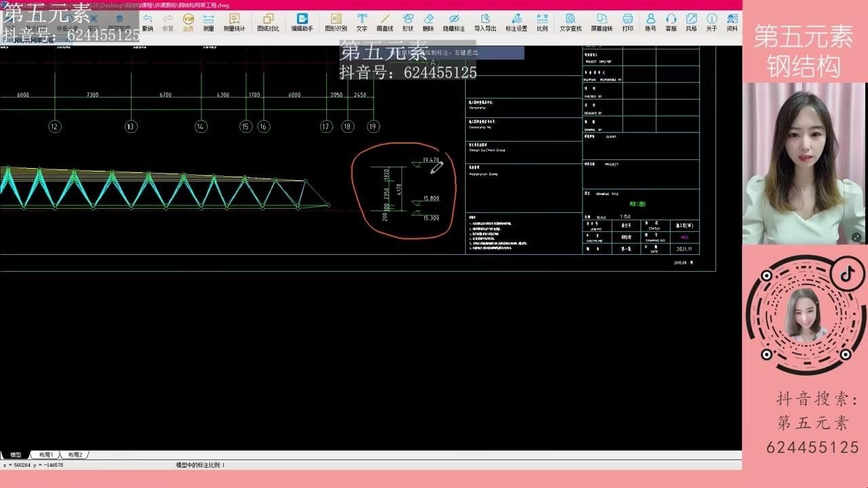Click 屏幕旋转 screen rotate

coord(601,22)
